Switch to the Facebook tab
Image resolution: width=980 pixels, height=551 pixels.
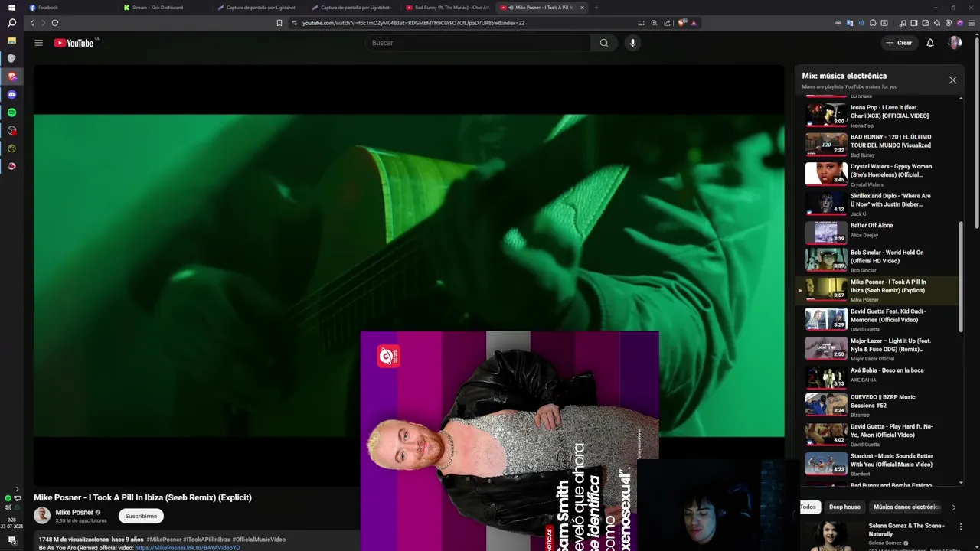[x=70, y=7]
